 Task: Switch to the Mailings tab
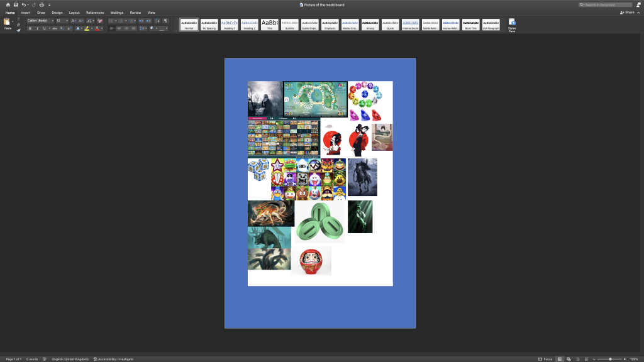(116, 13)
